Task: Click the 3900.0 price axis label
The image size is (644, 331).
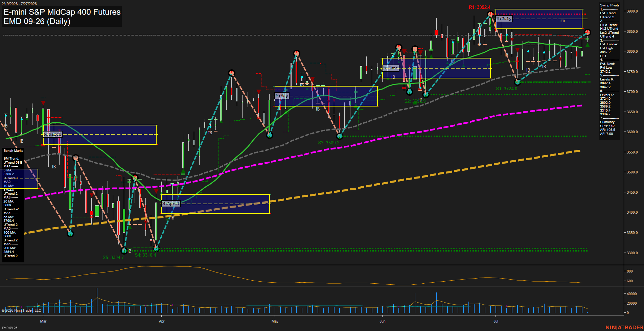Action: pos(632,11)
